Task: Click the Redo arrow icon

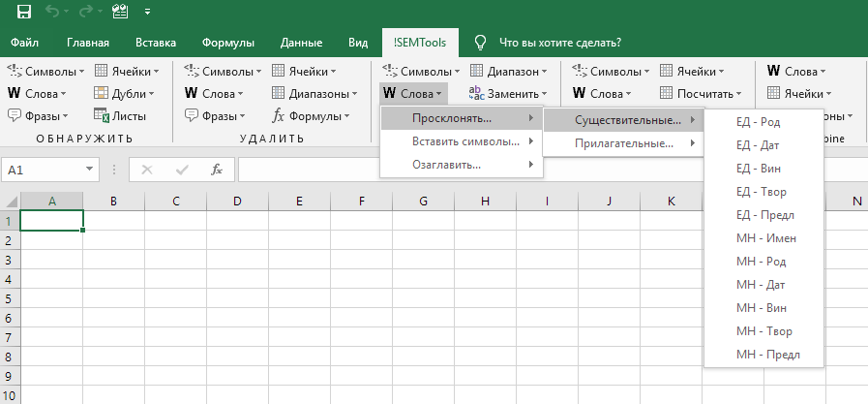Action: point(87,11)
